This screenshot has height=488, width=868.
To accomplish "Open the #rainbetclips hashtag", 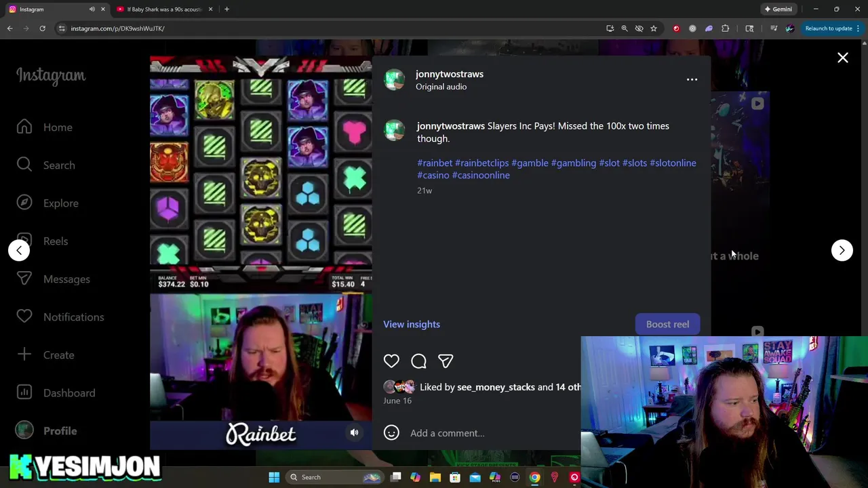I will tap(481, 163).
